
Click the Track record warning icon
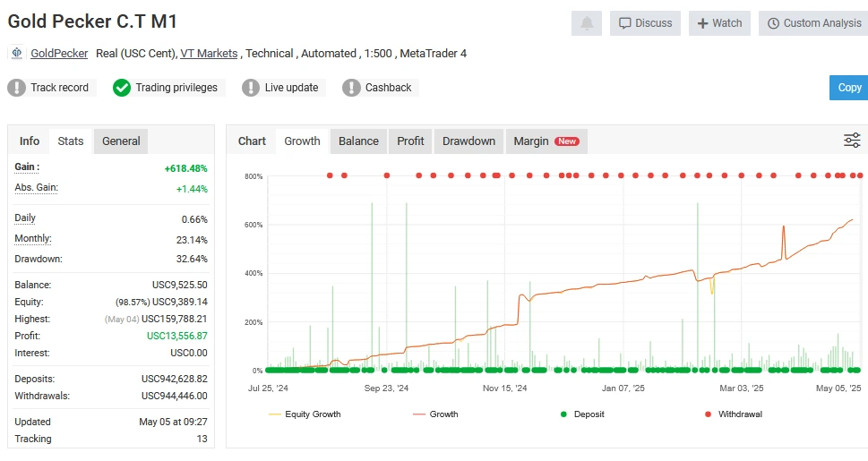(x=17, y=88)
